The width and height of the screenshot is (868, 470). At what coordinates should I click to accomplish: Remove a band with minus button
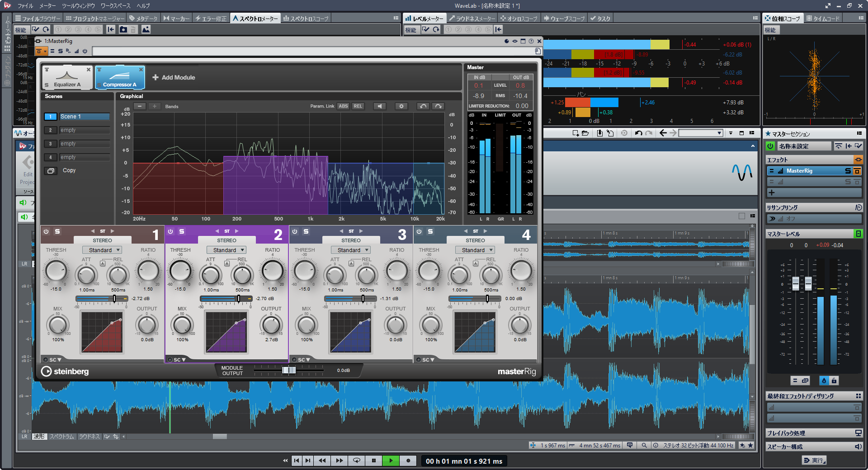[140, 106]
